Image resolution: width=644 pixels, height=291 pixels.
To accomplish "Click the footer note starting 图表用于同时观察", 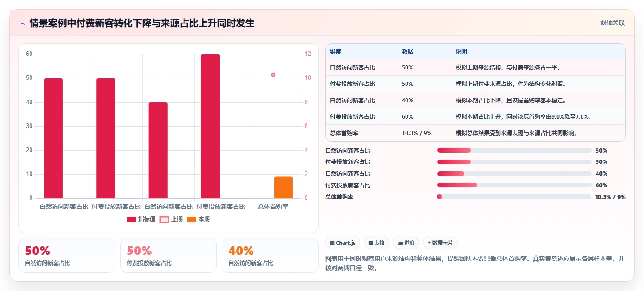I will (475, 263).
